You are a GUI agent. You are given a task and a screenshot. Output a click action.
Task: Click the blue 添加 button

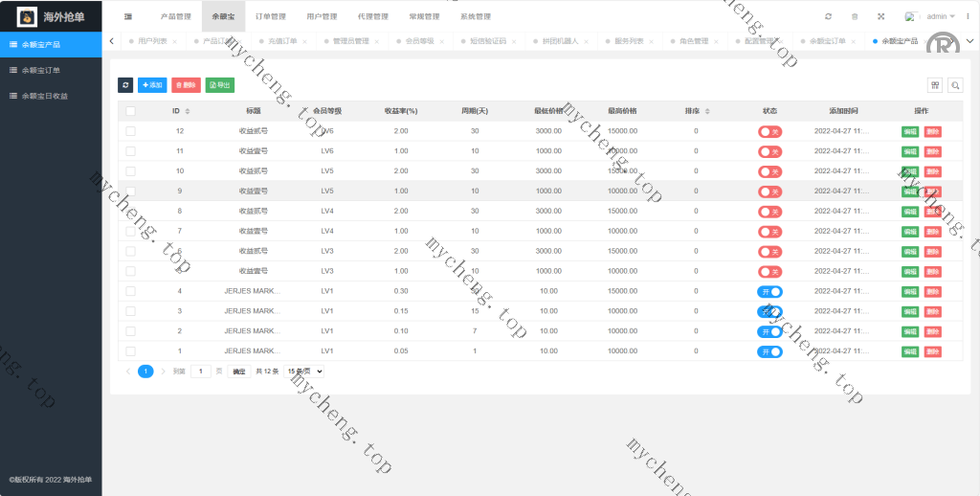coord(151,85)
